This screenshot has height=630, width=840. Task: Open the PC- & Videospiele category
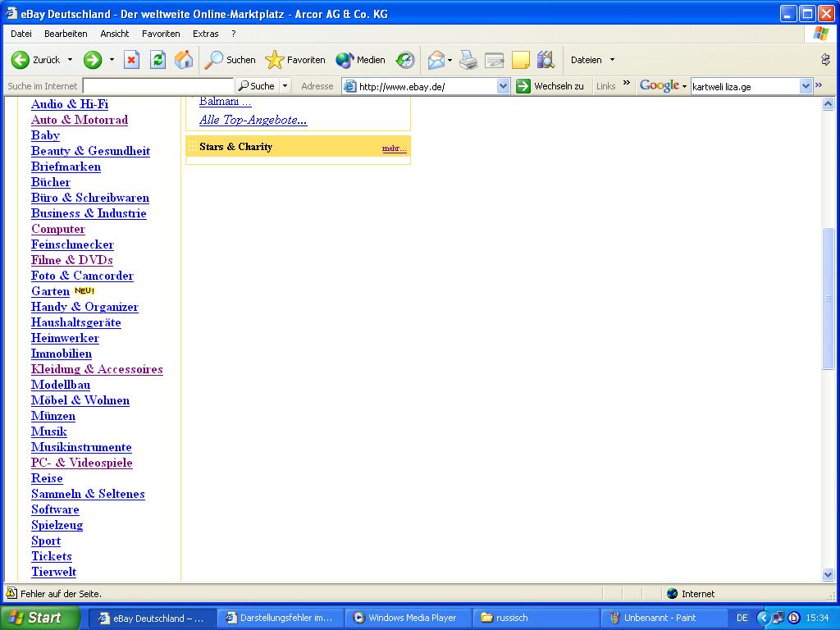[81, 463]
